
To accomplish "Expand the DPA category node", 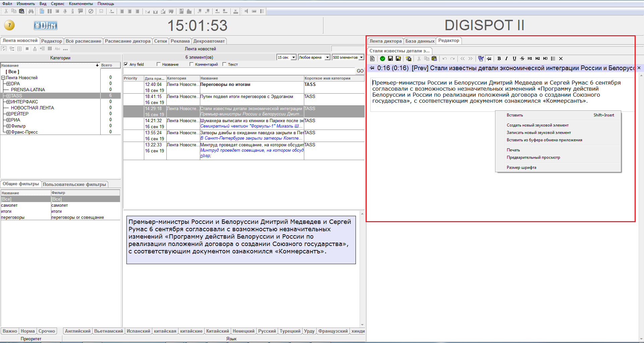I will pyautogui.click(x=8, y=84).
